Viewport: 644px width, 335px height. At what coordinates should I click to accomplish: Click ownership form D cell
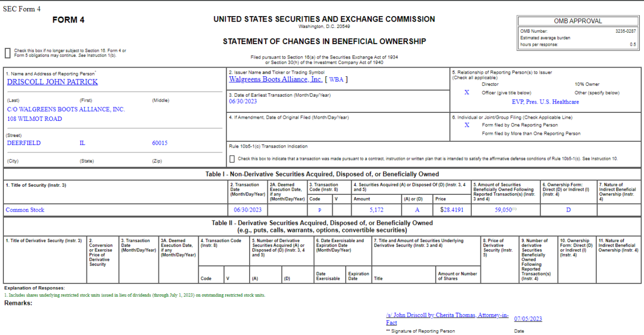tap(568, 210)
